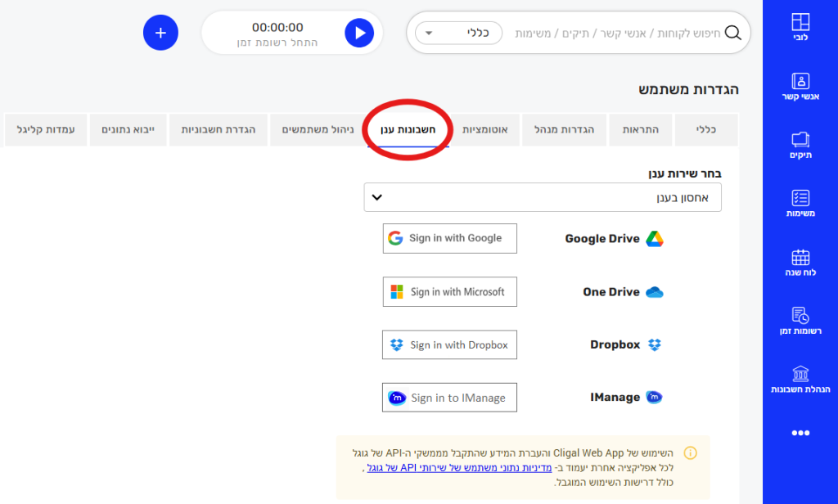The height and width of the screenshot is (504, 838).
Task: Expand the כללי search category dropdown
Action: (458, 33)
